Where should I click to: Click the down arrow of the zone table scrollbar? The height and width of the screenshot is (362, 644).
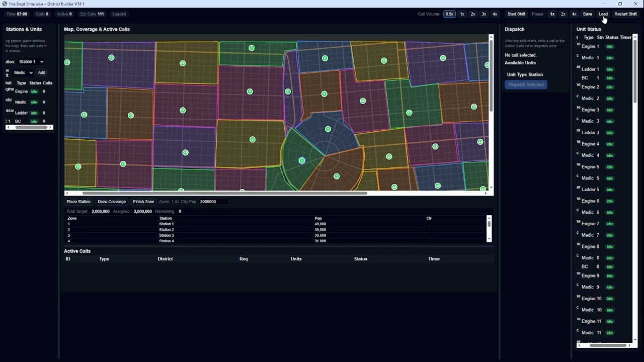point(489,239)
